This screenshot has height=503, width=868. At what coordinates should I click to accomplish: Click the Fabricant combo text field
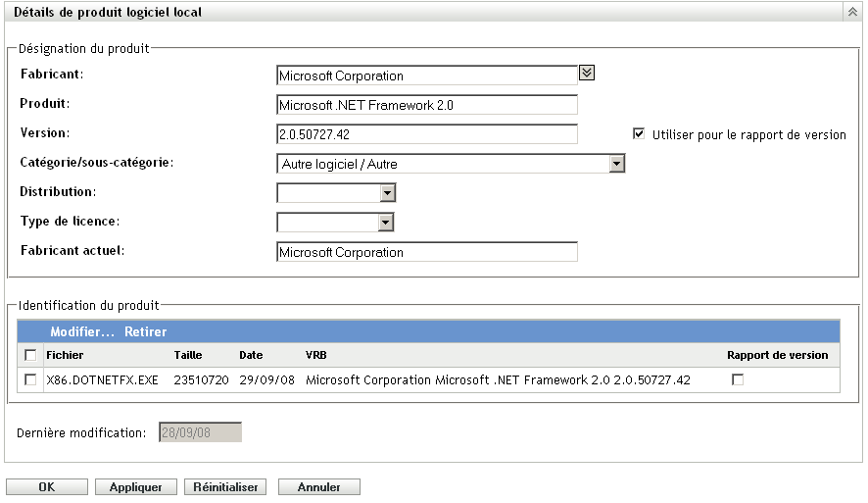427,75
